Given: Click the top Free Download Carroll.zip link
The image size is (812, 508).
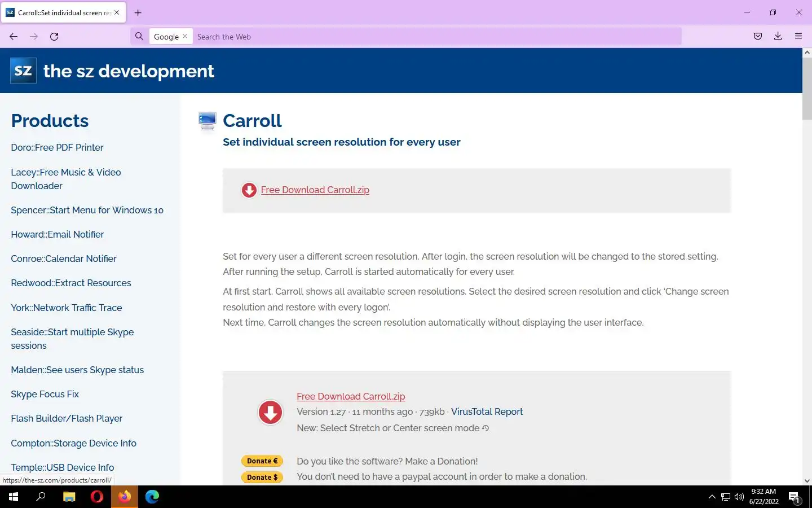Looking at the screenshot, I should point(315,190).
